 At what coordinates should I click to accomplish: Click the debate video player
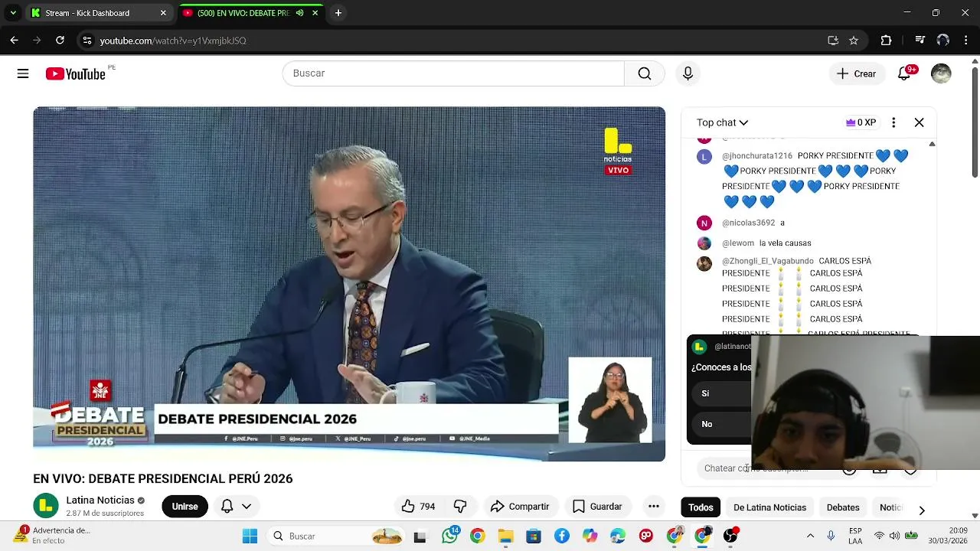coord(349,284)
